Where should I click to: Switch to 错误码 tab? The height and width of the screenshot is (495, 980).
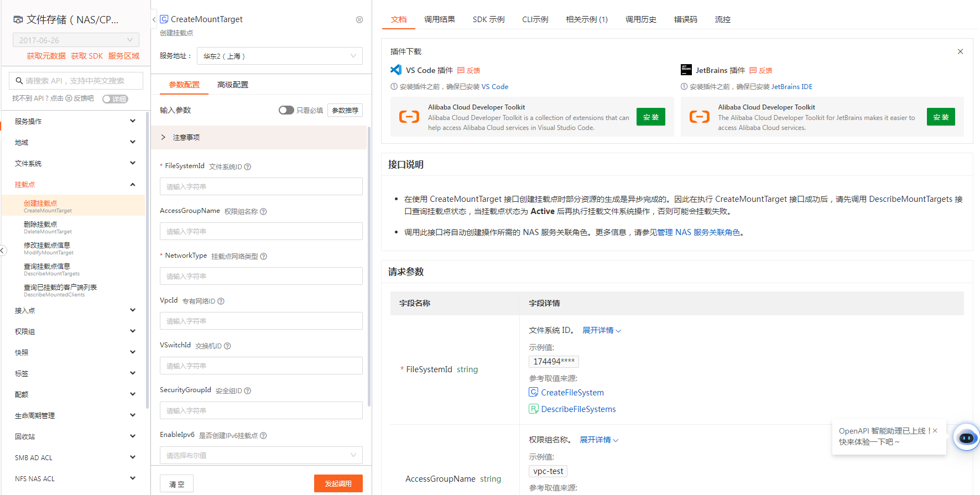point(686,19)
